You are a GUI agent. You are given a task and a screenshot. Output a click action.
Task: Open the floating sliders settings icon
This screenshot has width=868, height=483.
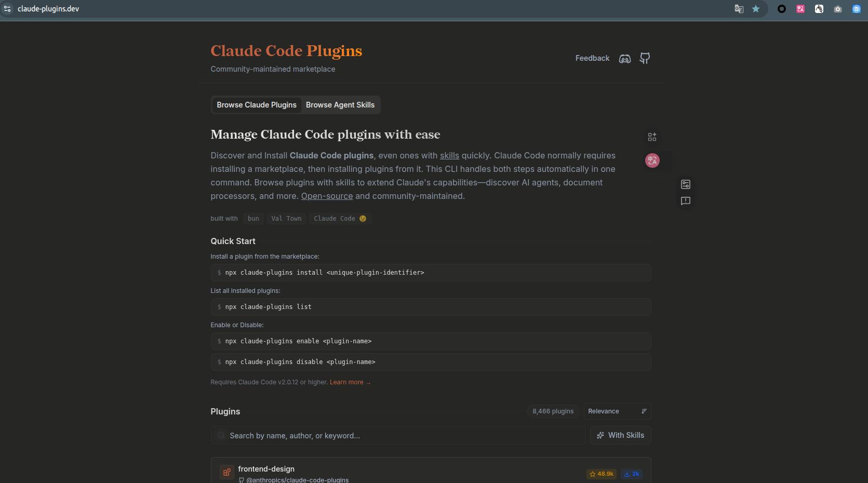(685, 184)
